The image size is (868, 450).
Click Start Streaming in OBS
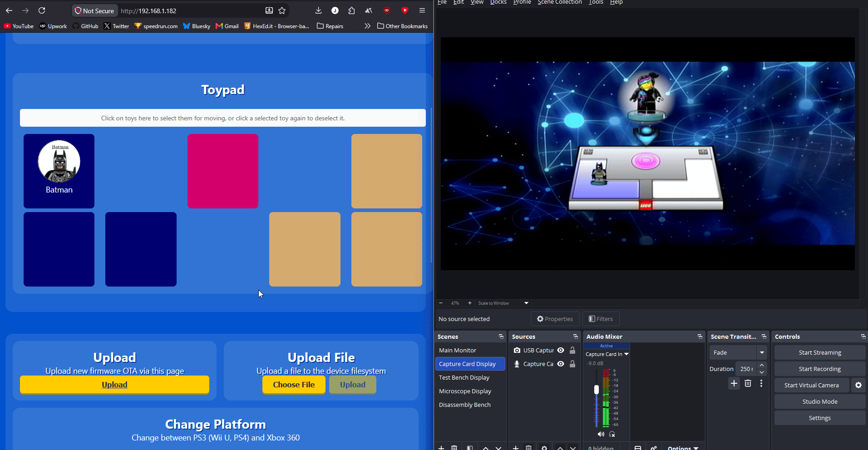820,352
